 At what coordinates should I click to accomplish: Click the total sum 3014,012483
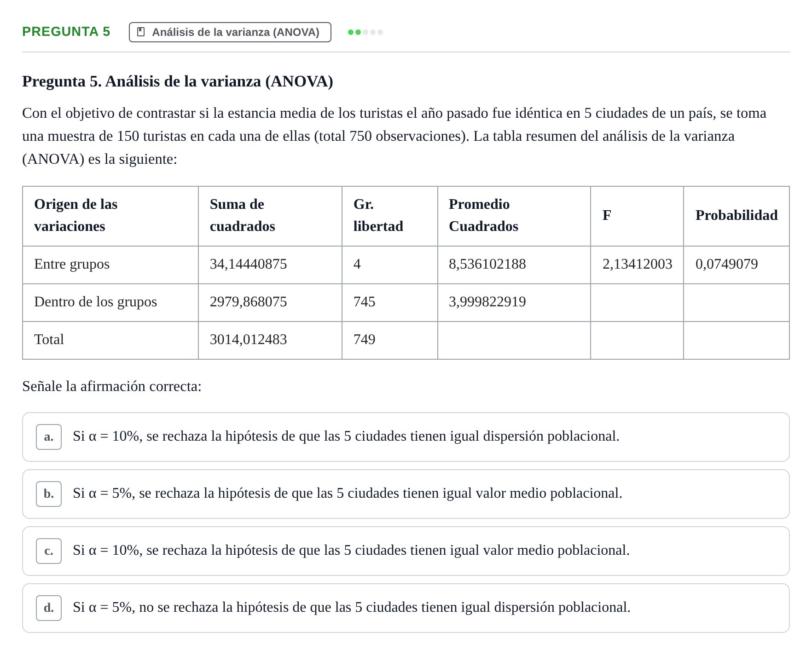[x=248, y=339]
